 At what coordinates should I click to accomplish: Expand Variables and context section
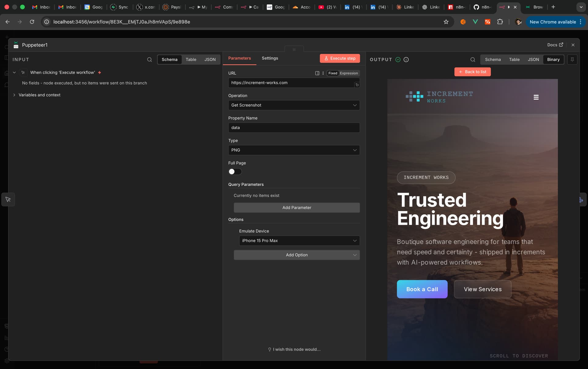click(x=39, y=95)
